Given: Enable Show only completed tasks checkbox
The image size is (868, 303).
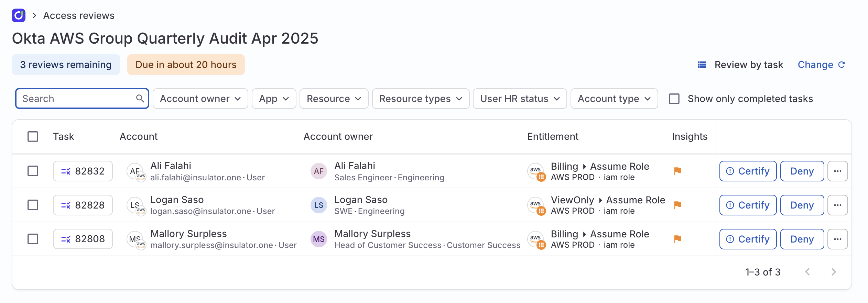Looking at the screenshot, I should point(674,99).
